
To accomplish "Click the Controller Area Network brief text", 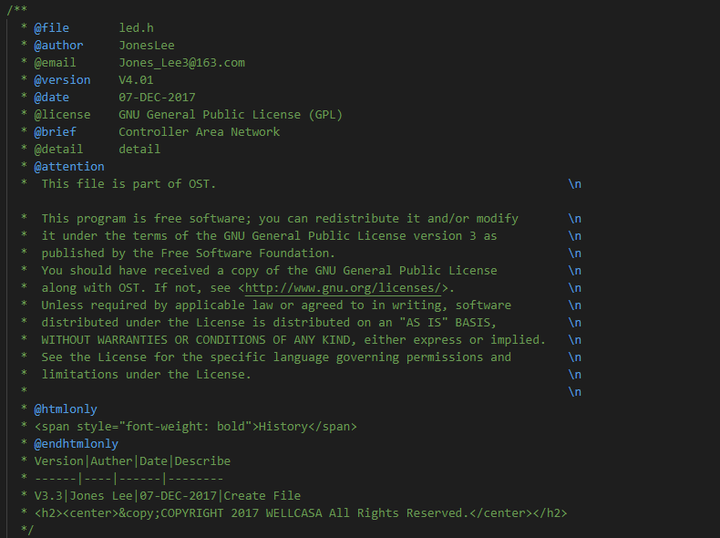I will tap(199, 132).
